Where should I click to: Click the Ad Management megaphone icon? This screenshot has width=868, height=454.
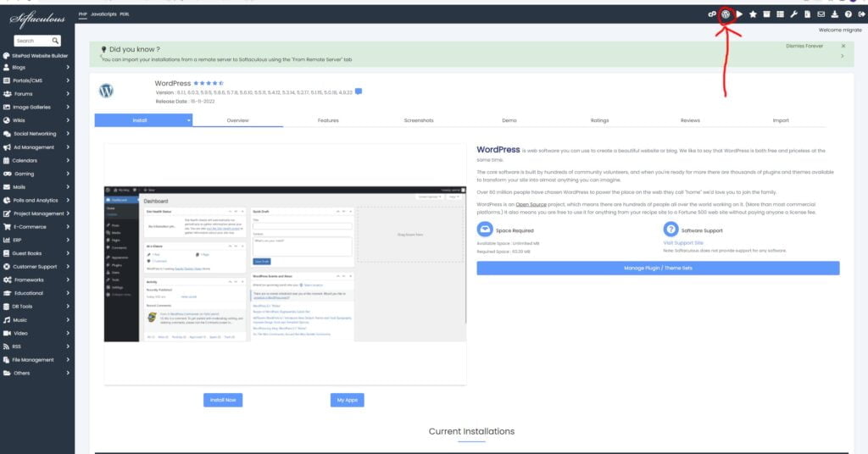(7, 147)
